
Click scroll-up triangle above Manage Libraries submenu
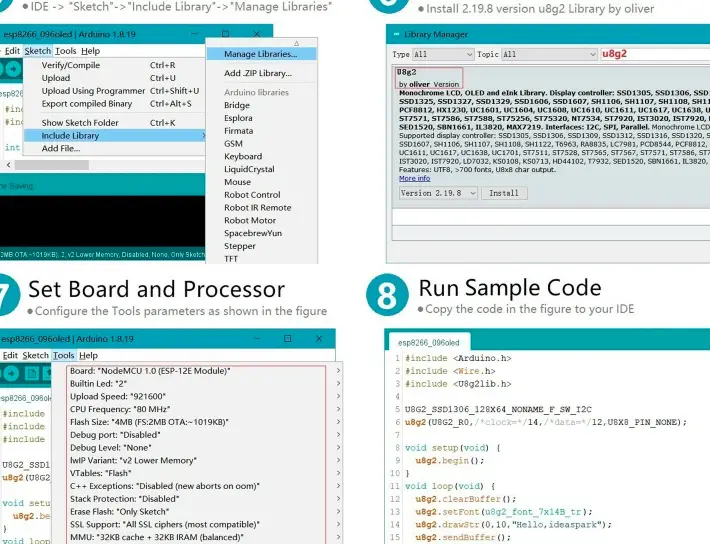tap(297, 43)
